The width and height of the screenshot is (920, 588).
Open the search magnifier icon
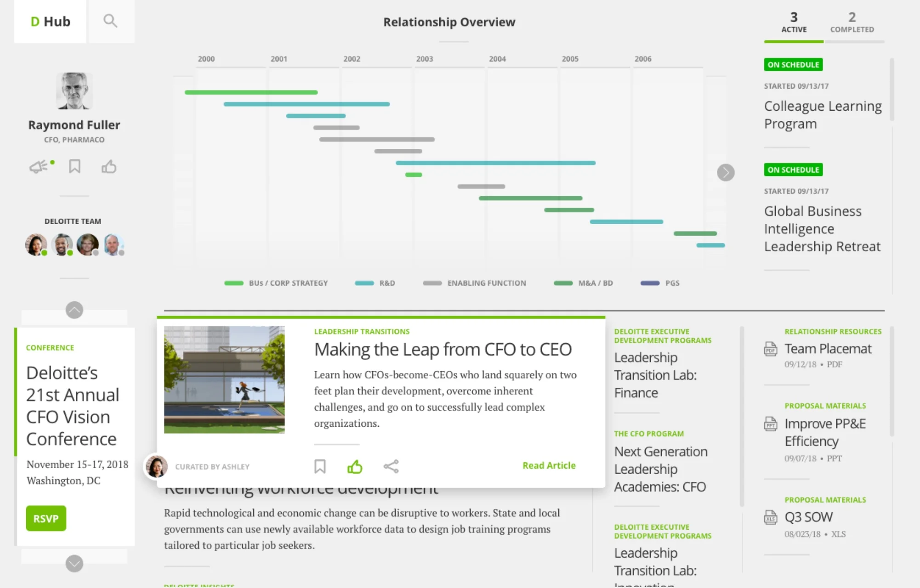pyautogui.click(x=110, y=21)
